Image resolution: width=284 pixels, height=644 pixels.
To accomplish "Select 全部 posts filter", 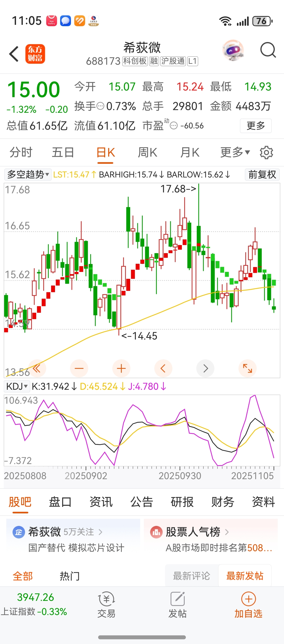I will [x=23, y=576].
